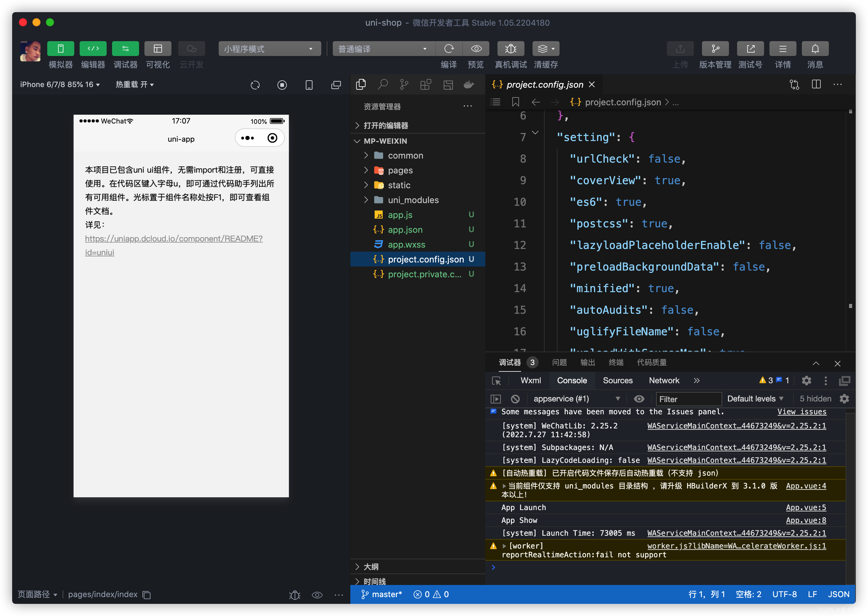The width and height of the screenshot is (868, 616).
Task: Click the 真机调试 remote debug bug icon
Action: (x=511, y=49)
